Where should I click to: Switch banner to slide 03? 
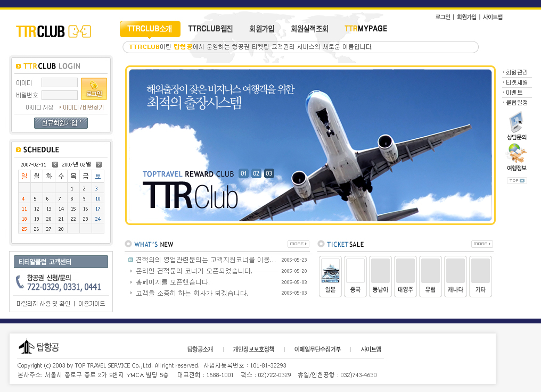[269, 173]
